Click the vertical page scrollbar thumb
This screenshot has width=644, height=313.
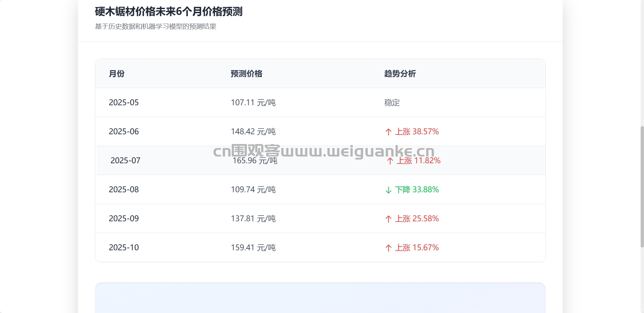[642, 187]
